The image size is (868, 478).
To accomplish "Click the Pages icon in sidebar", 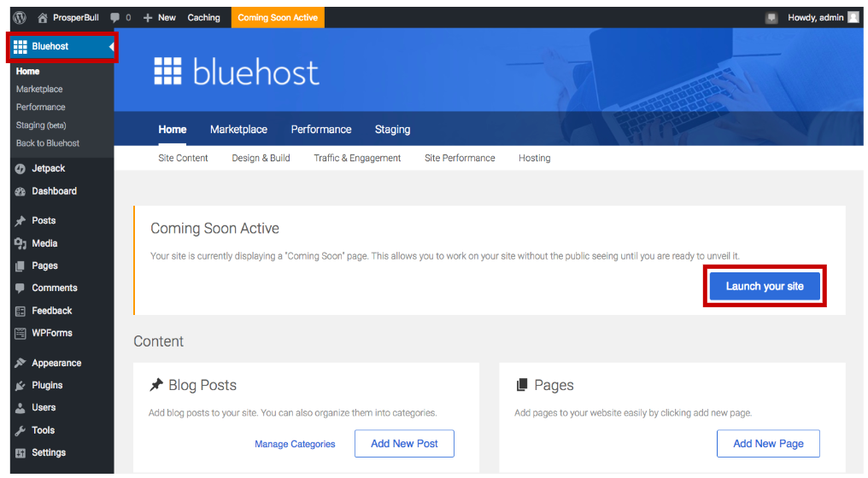I will coord(21,266).
